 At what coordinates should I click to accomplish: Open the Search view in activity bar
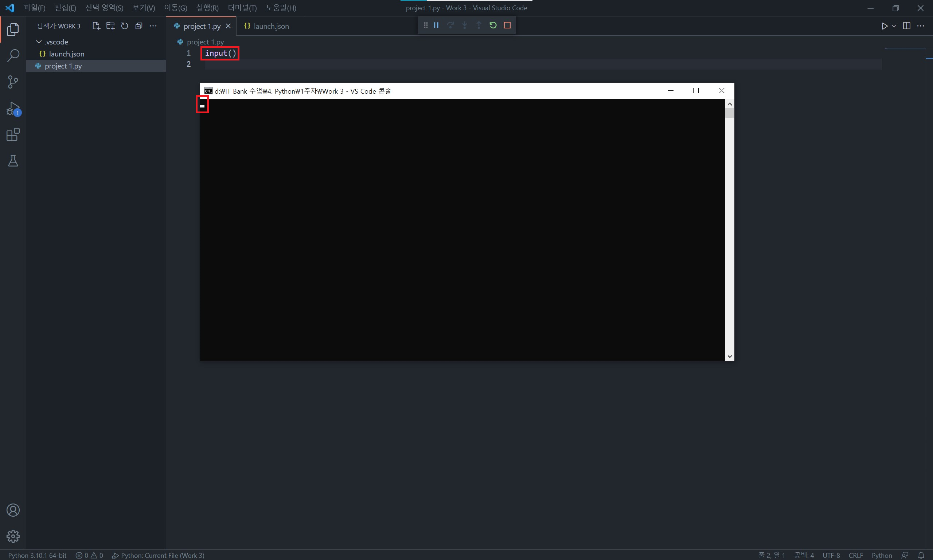(13, 55)
